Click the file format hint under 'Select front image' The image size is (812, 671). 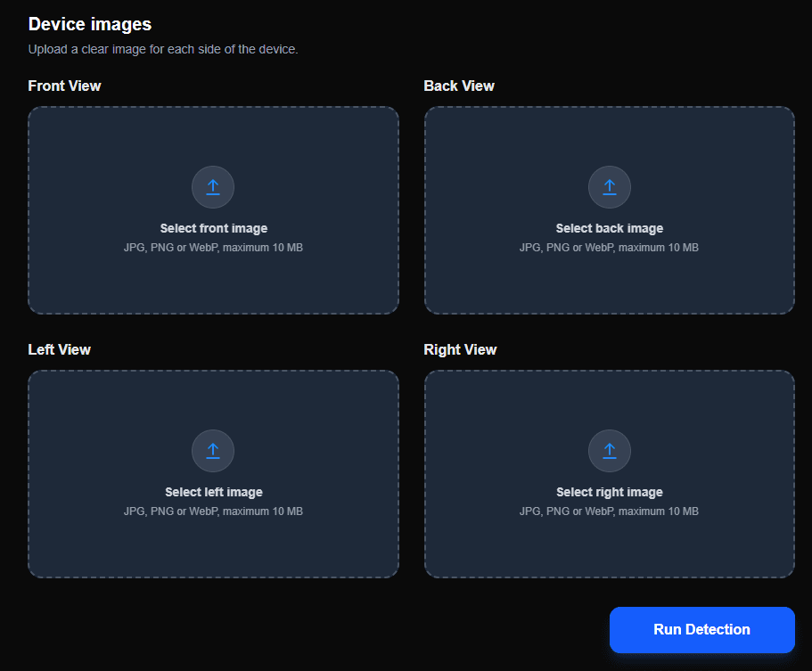(213, 248)
